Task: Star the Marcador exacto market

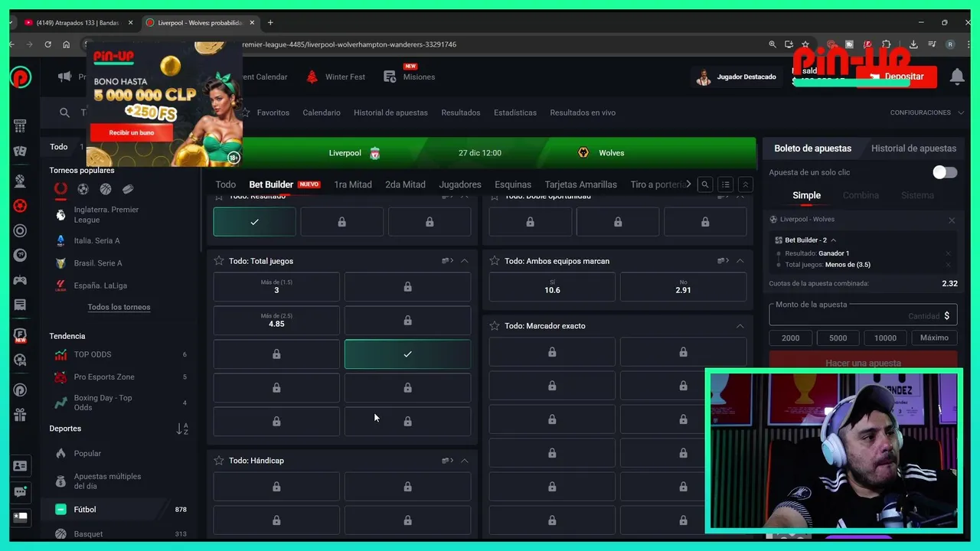Action: 495,326
